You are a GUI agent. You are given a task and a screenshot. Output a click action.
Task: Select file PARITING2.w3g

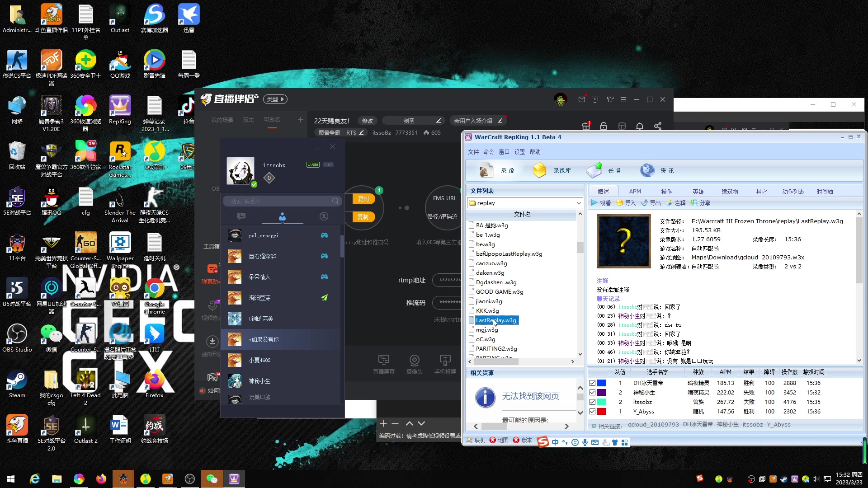[x=496, y=349]
